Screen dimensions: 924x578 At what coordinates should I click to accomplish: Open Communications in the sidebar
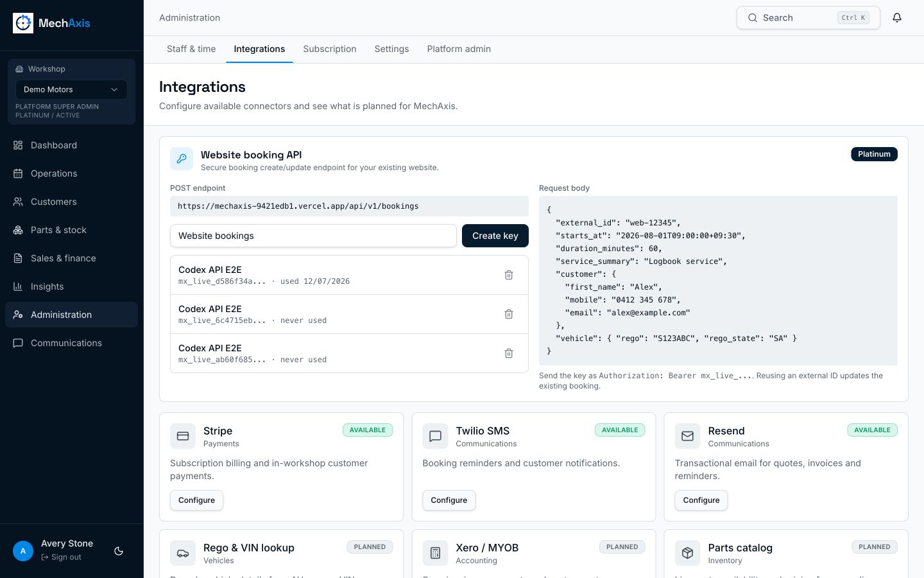(x=71, y=343)
